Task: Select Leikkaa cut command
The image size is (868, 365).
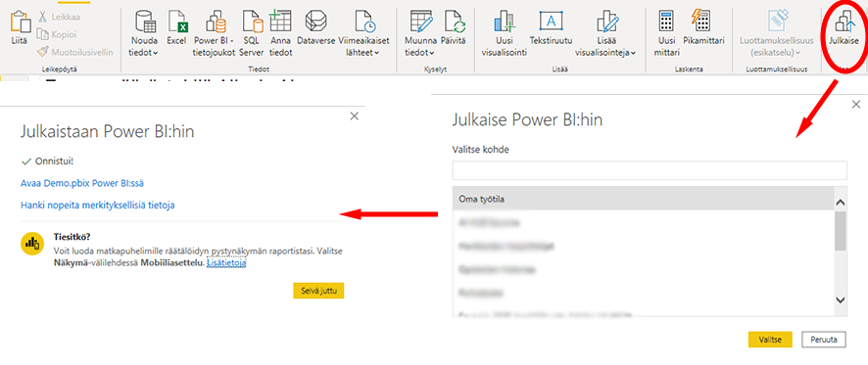Action: click(59, 18)
